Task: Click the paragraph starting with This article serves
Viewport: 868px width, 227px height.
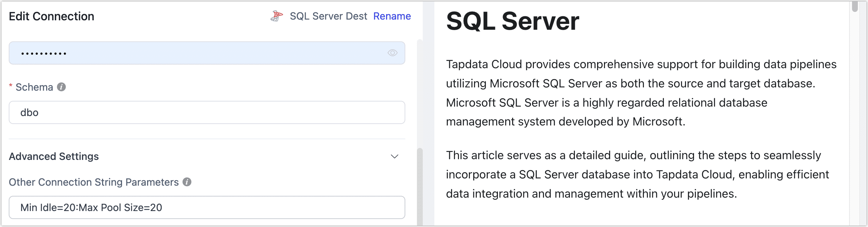Action: tap(637, 174)
